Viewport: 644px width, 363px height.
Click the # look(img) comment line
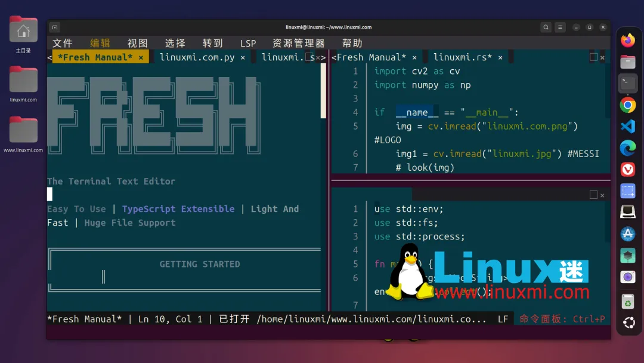[x=425, y=168]
